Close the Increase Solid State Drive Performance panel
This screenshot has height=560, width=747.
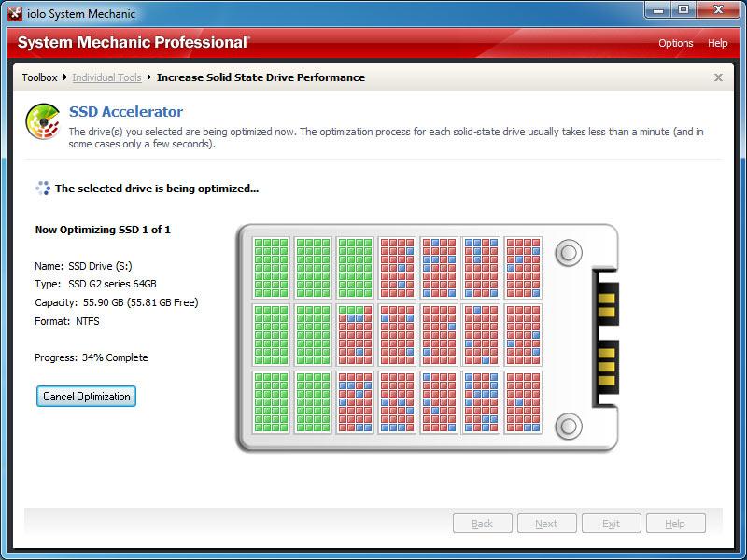[x=717, y=78]
